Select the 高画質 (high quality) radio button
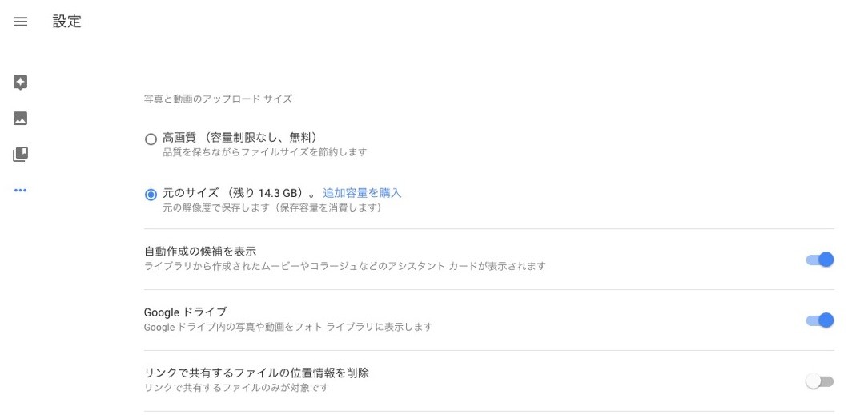This screenshot has width=868, height=415. [151, 139]
